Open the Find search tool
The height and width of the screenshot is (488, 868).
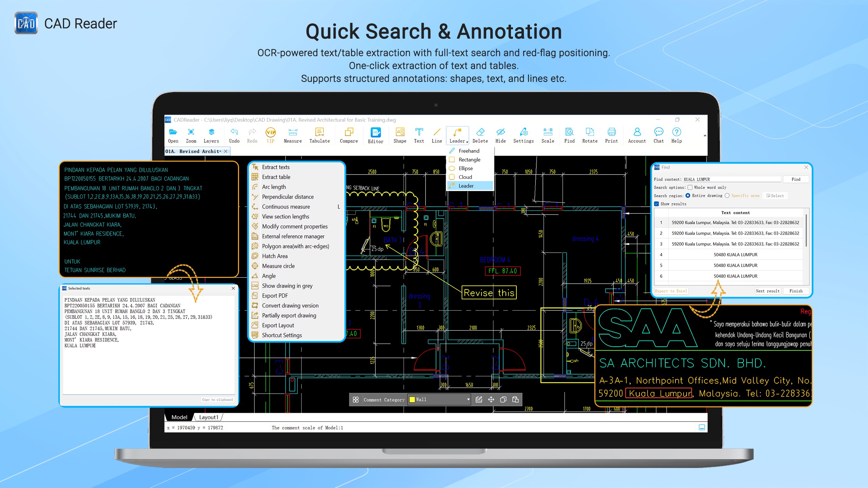click(569, 135)
